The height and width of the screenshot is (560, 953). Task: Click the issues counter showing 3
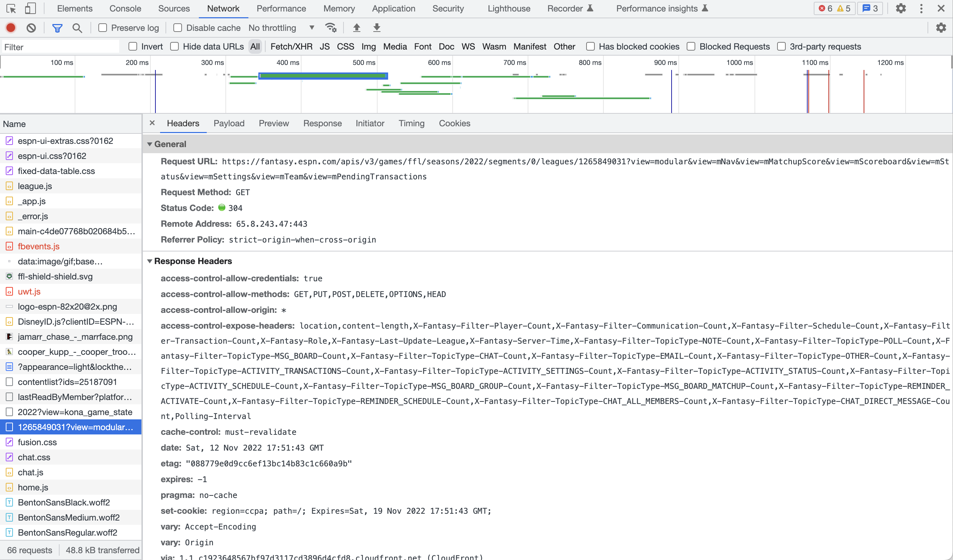tap(870, 8)
